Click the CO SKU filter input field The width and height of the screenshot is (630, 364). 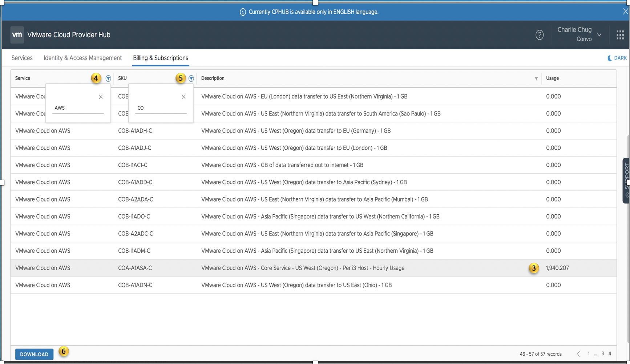point(161,108)
